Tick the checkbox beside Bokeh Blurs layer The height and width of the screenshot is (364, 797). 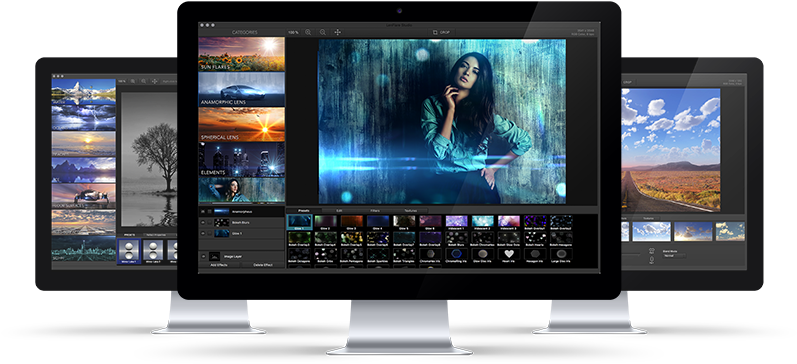click(209, 223)
